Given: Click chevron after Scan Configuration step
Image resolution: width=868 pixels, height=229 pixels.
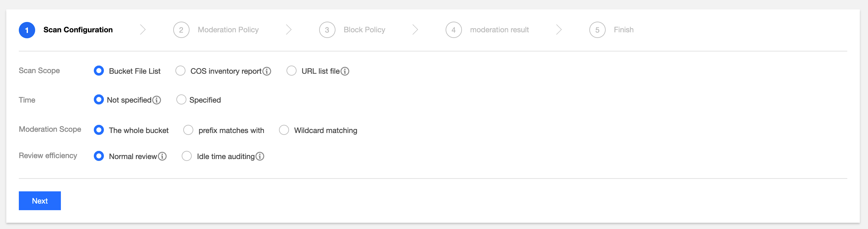Looking at the screenshot, I should (143, 29).
